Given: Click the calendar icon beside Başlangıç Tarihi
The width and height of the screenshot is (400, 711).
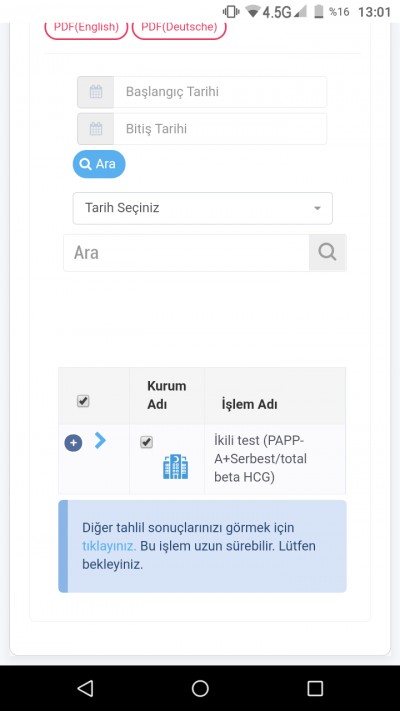Looking at the screenshot, I should [96, 92].
